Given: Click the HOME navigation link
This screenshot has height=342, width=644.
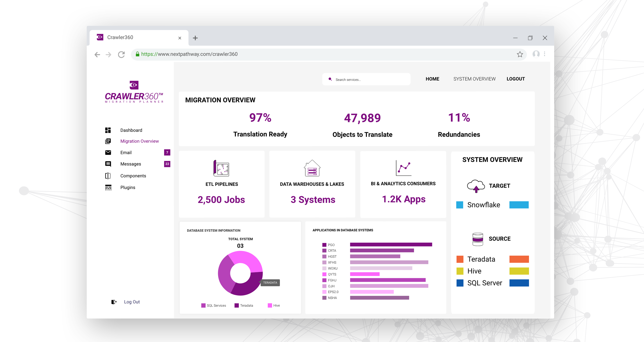Looking at the screenshot, I should [432, 79].
